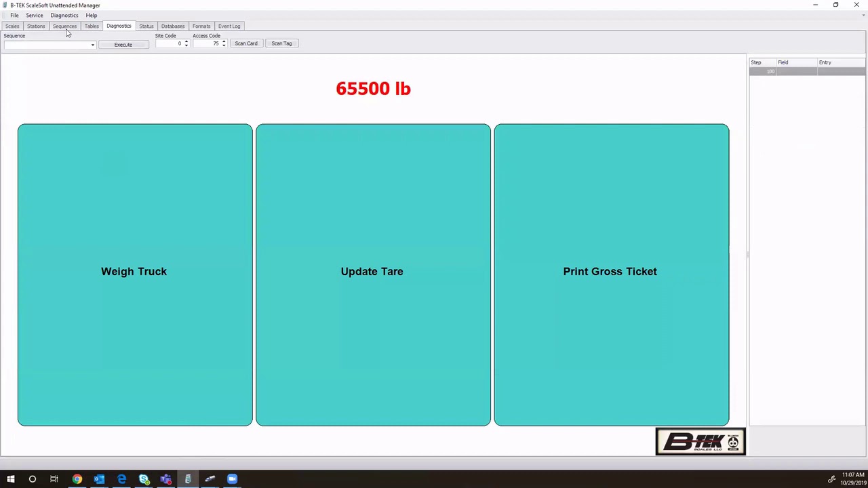Click the Scan Tag button
868x488 pixels.
(x=281, y=43)
